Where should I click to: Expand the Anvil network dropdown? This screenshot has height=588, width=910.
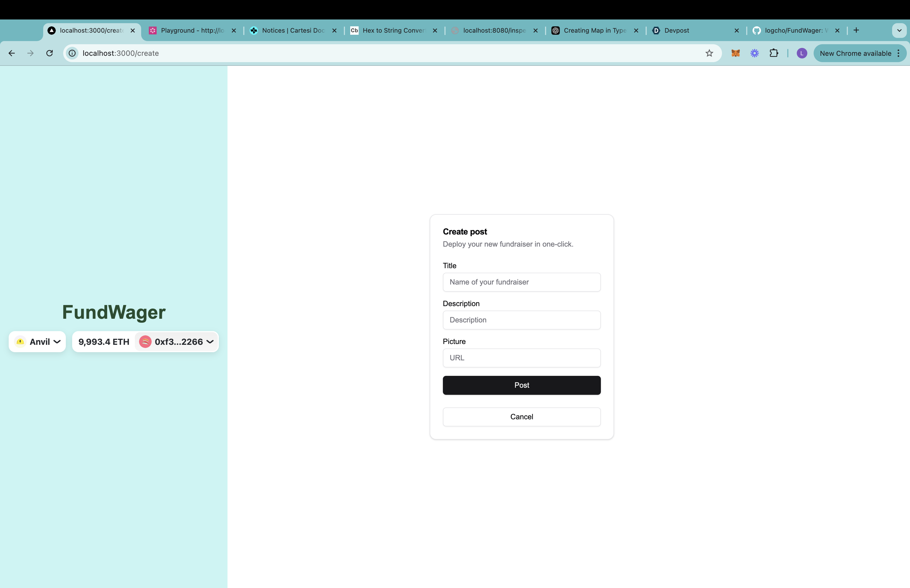[37, 342]
